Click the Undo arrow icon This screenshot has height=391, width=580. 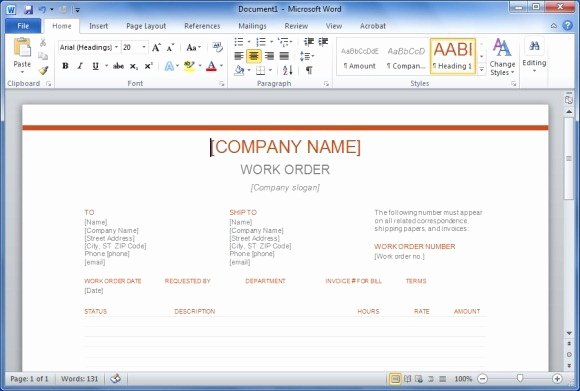click(x=42, y=10)
